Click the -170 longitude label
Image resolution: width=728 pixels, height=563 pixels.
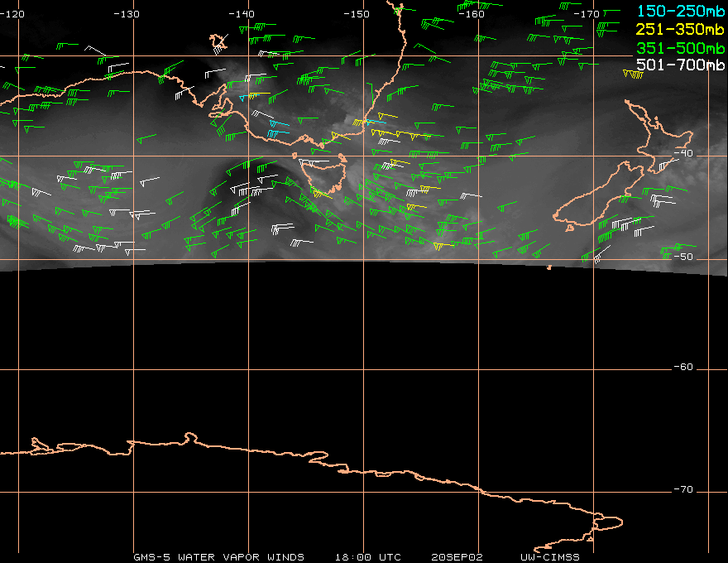tap(587, 14)
